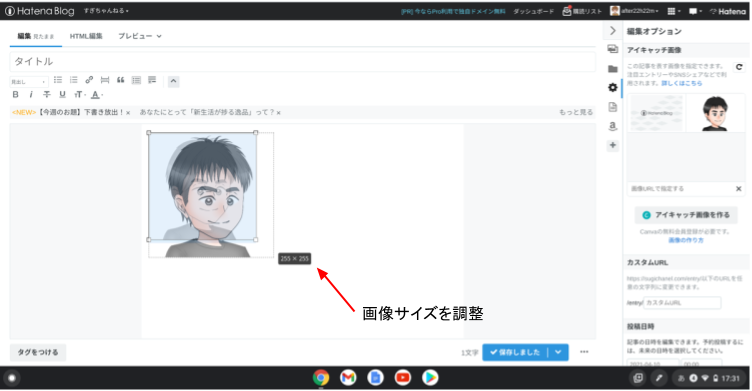Viewport: 752px width, 391px height.
Task: Click the 保存しました save button
Action: click(515, 352)
